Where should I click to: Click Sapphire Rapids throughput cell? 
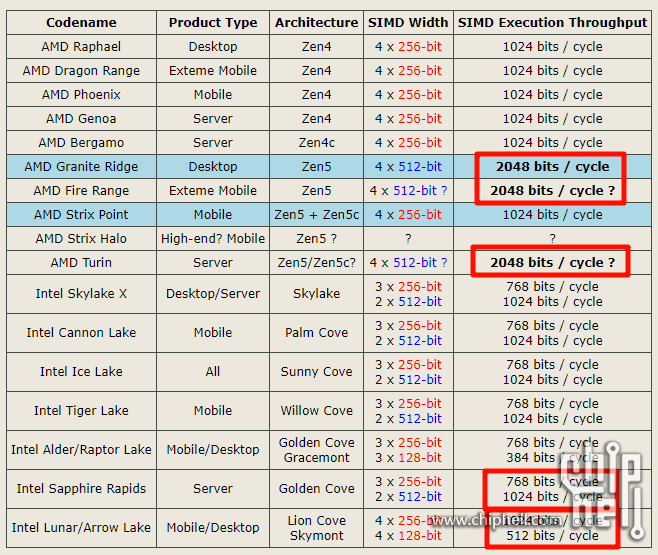point(552,489)
